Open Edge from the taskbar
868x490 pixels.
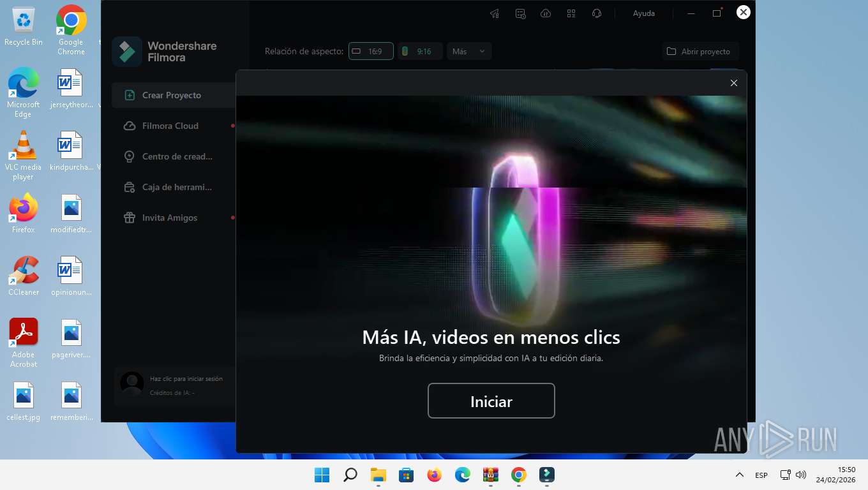point(463,475)
